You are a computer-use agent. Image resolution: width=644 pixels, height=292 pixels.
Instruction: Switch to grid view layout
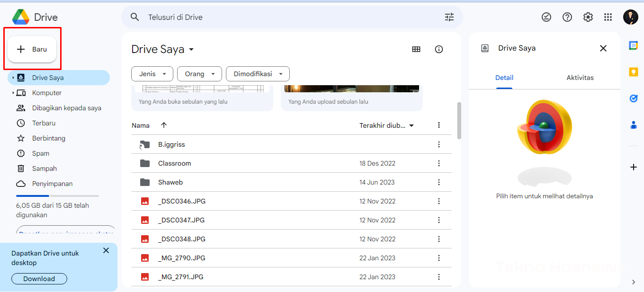point(416,49)
